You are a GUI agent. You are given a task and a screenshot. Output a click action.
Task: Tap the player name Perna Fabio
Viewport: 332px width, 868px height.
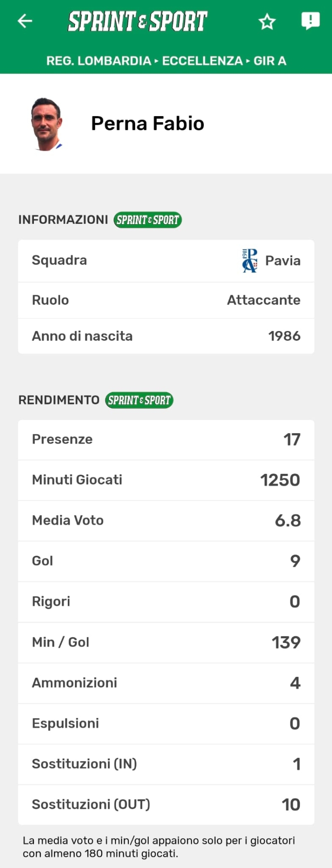148,123
